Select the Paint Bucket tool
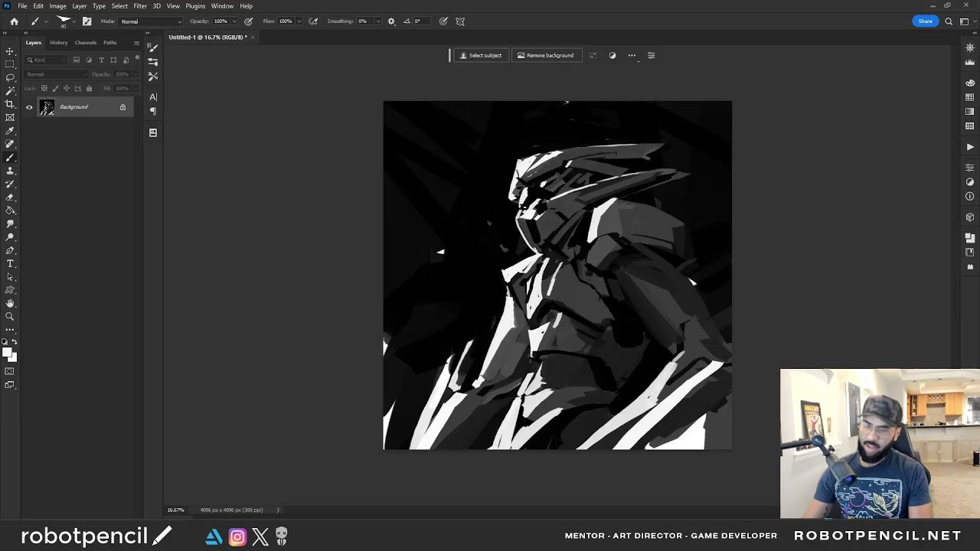 click(10, 210)
